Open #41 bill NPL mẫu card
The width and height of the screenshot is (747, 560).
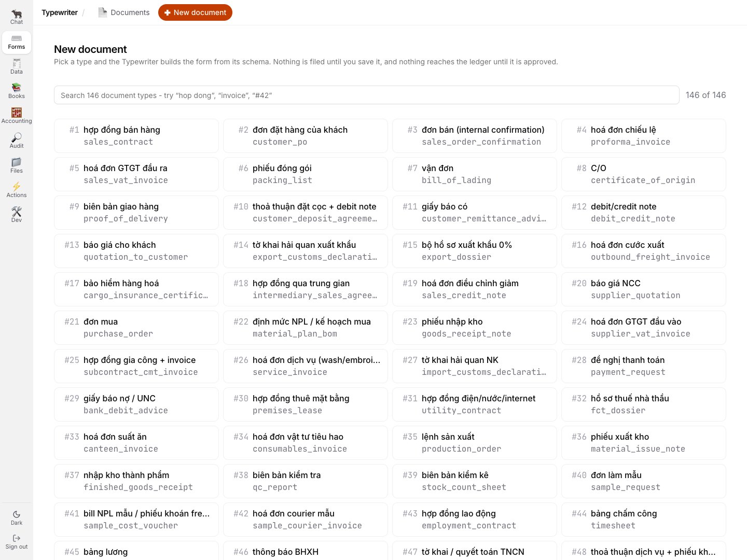[136, 520]
